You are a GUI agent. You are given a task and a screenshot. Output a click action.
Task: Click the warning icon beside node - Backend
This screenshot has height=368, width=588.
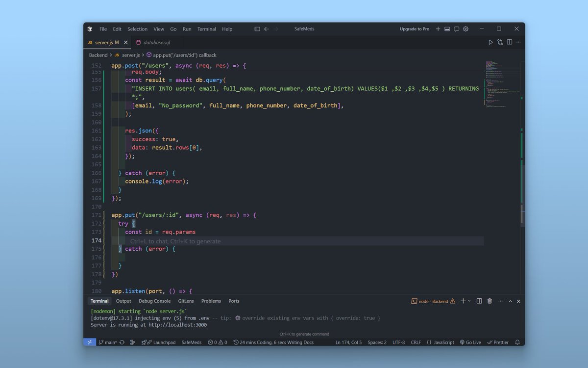[453, 301]
